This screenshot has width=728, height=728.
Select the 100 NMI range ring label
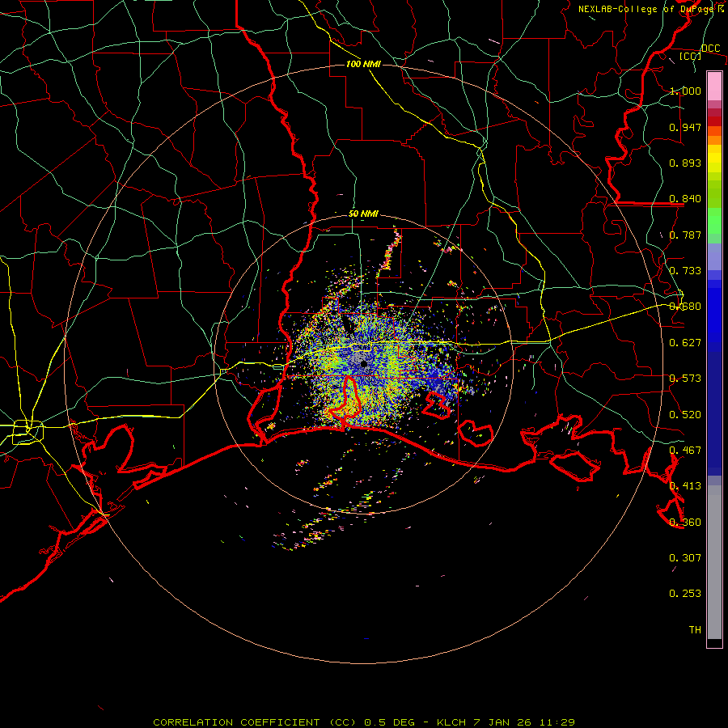tap(363, 64)
